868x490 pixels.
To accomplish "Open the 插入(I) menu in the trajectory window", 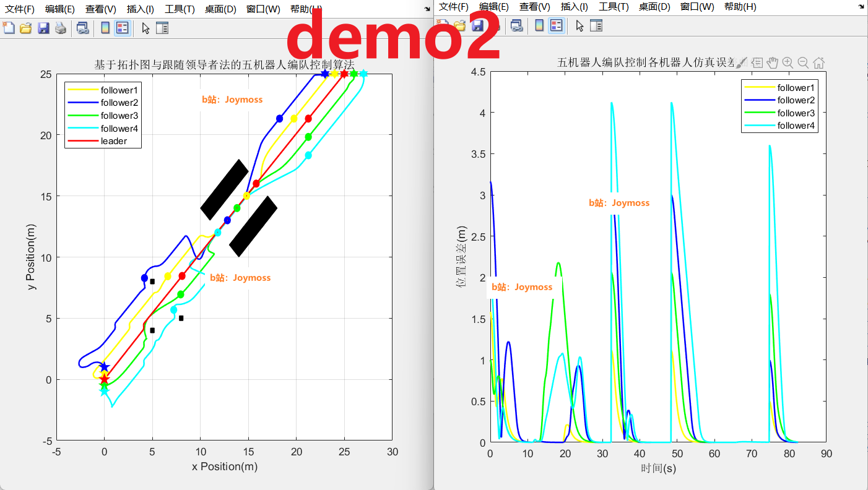I will click(x=141, y=9).
